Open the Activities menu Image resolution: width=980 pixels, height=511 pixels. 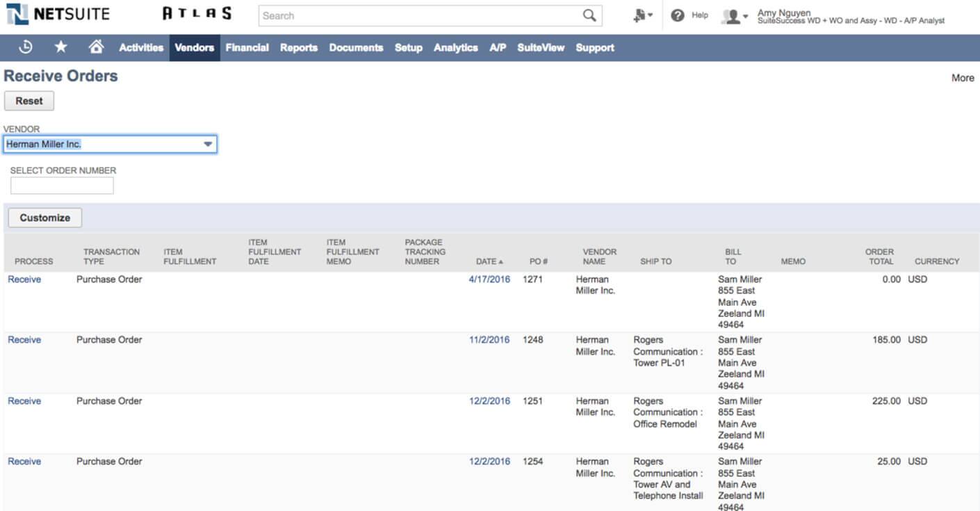(141, 47)
